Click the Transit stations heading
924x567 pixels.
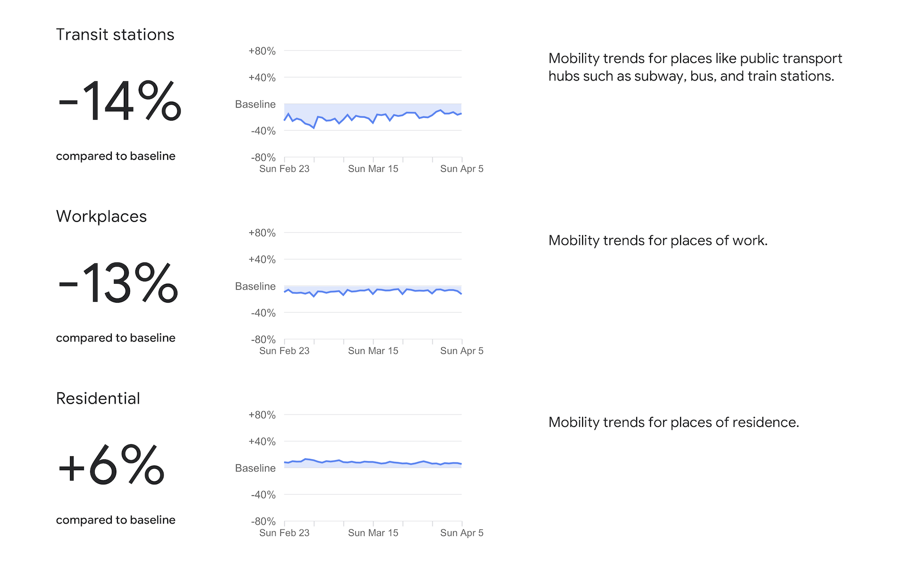[x=115, y=35]
